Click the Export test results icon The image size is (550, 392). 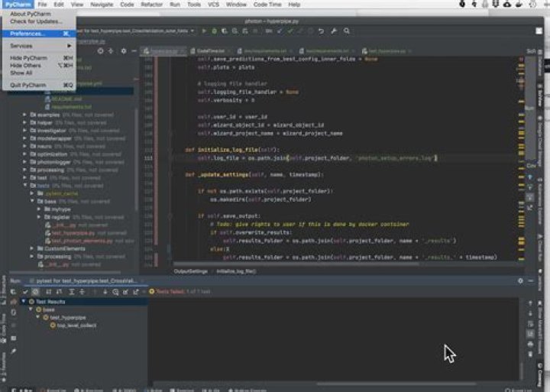pos(136,292)
